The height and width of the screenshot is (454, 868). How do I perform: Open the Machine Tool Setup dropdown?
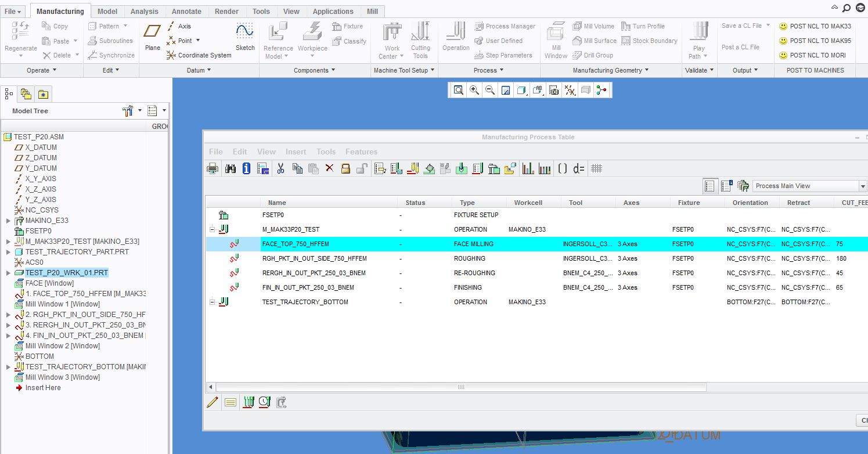[x=405, y=70]
